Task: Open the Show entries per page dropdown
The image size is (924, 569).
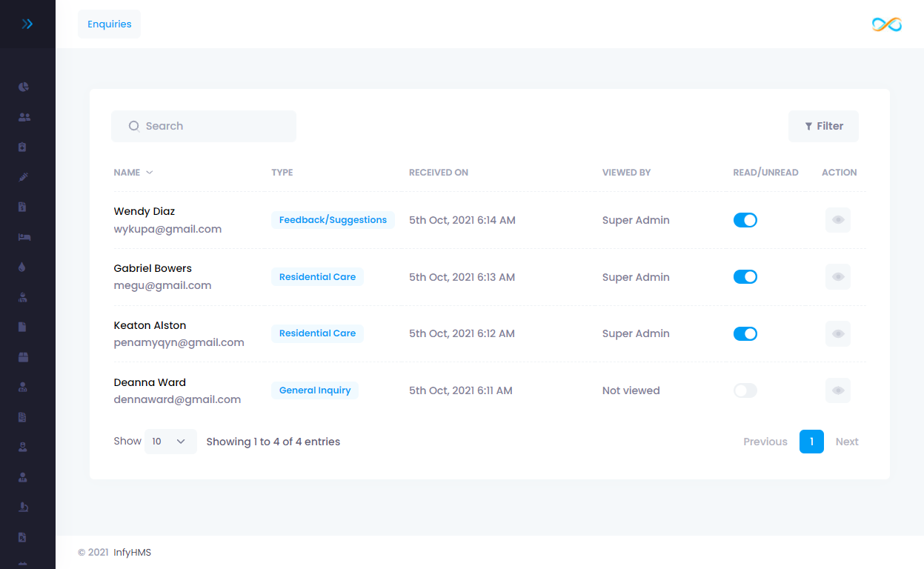Action: (x=170, y=442)
